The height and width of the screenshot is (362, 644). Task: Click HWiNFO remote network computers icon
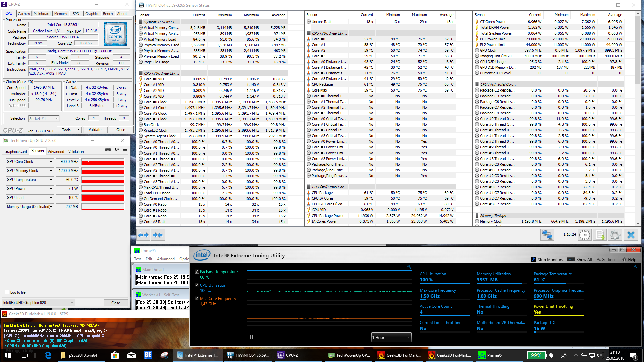point(547,235)
